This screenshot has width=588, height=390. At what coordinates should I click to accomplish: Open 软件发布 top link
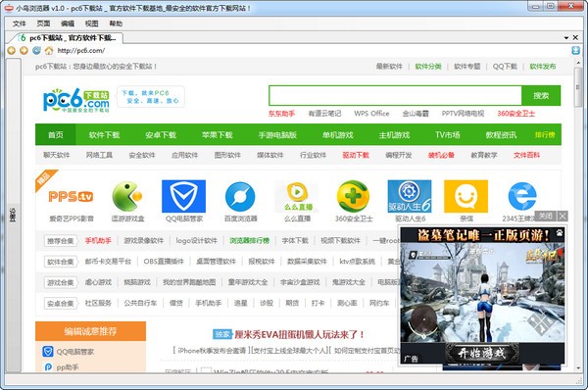tap(543, 67)
